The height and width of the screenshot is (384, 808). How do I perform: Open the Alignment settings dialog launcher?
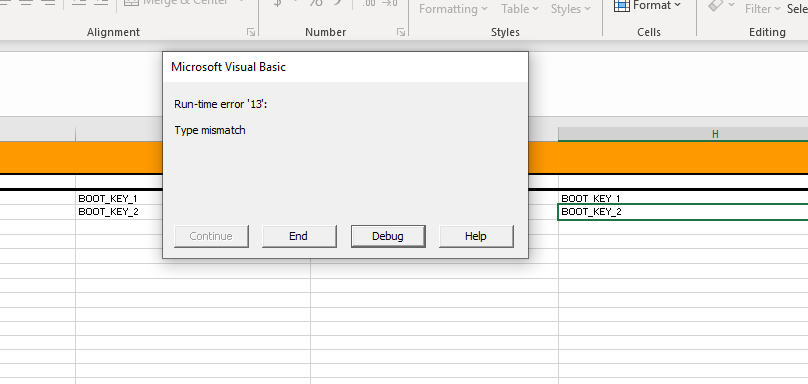[x=251, y=32]
